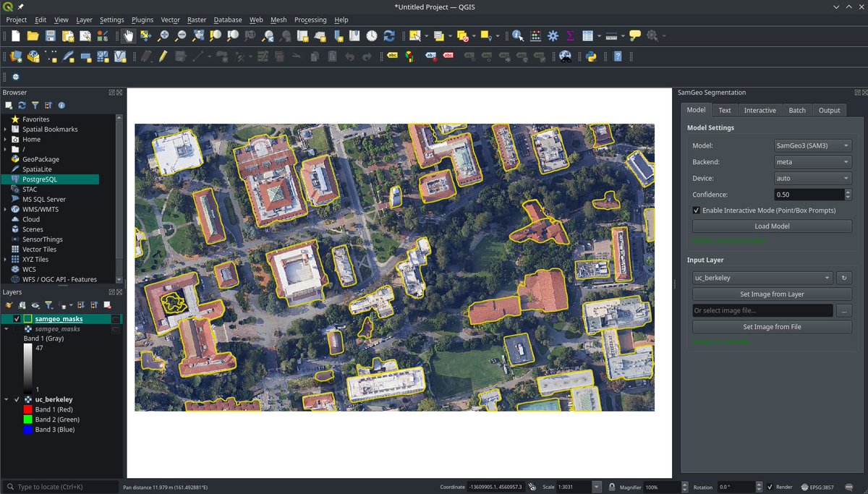This screenshot has height=494, width=868.
Task: Click the Band 2 (Green) color swatch
Action: [27, 420]
